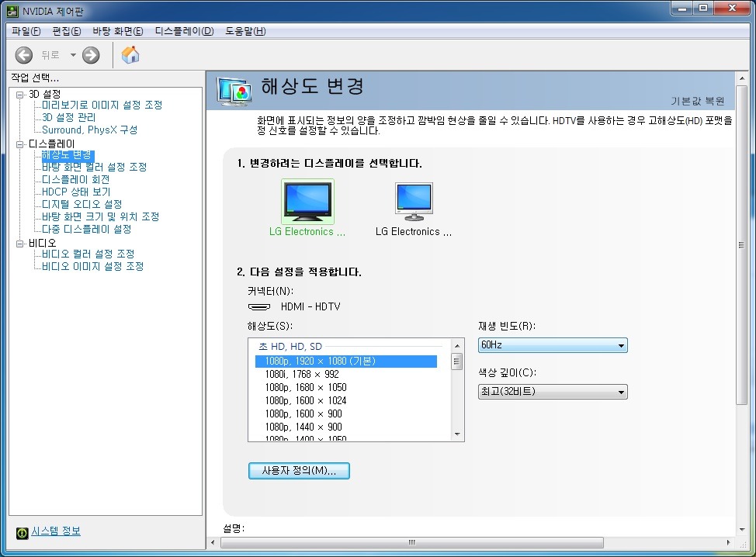Open 비디오 컬러 설정 조정 tree item
This screenshot has height=557, width=756.
coord(88,254)
